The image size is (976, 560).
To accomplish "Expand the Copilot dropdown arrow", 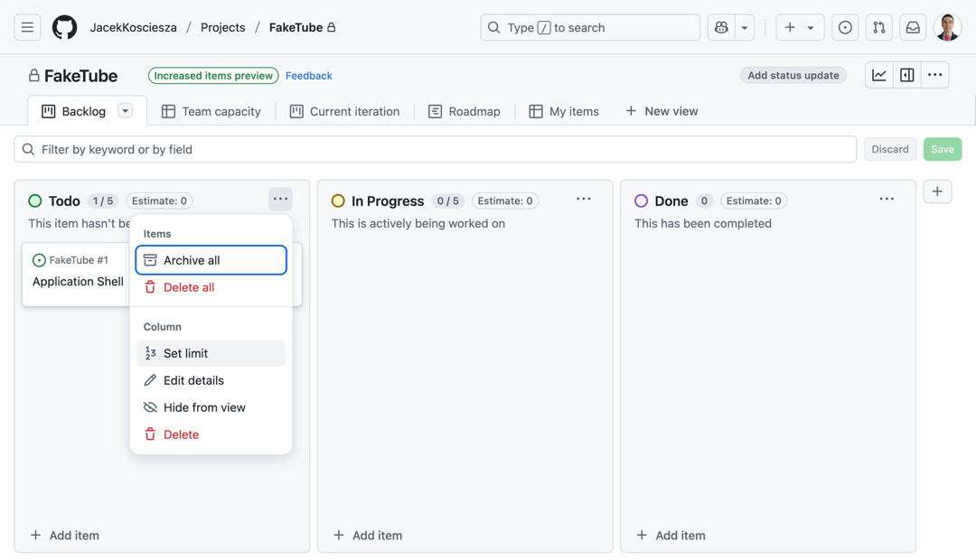I will pos(745,27).
